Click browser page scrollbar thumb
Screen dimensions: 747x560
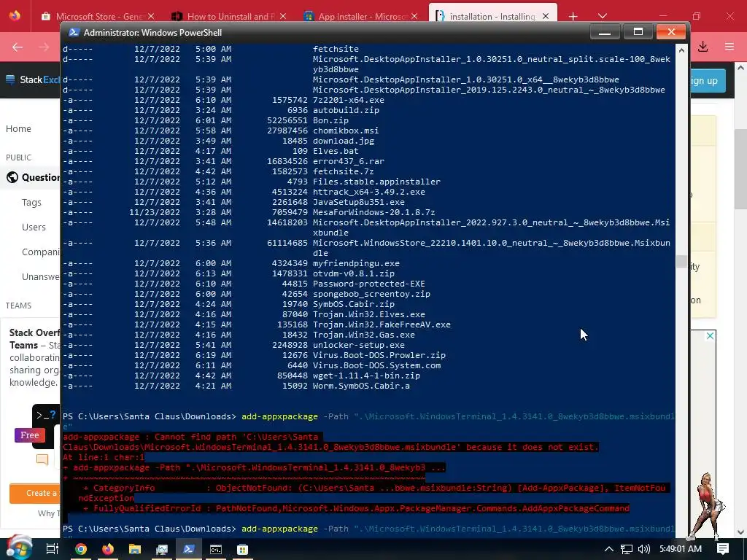(741, 168)
